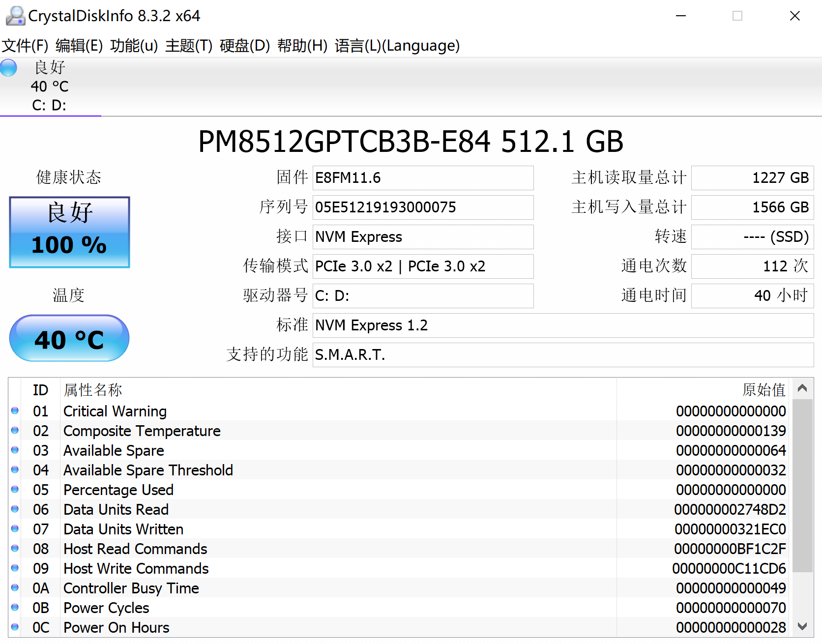Screen dimensions: 822x644
Task: Click raw value 00000000BF1C2F
Action: (730, 549)
